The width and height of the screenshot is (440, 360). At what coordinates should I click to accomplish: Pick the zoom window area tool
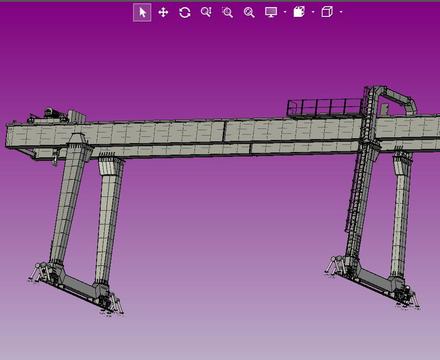(x=227, y=13)
